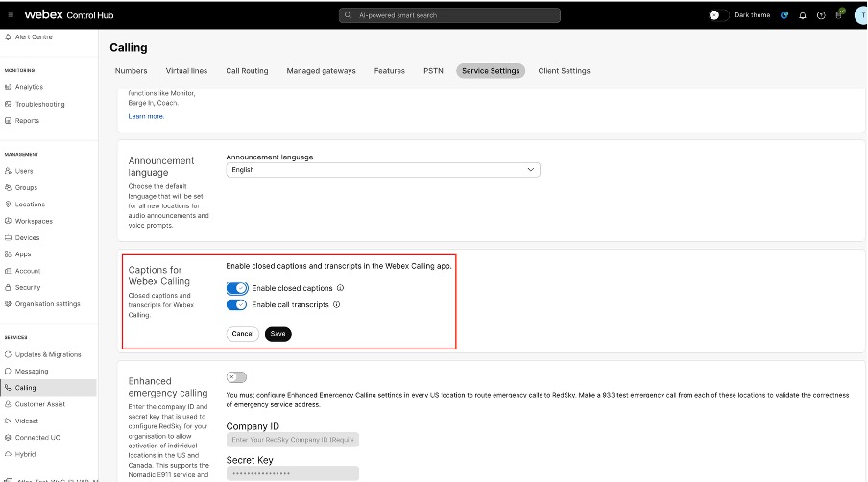Expand the Announcement language dropdown
This screenshot has width=868, height=482.
pos(383,170)
